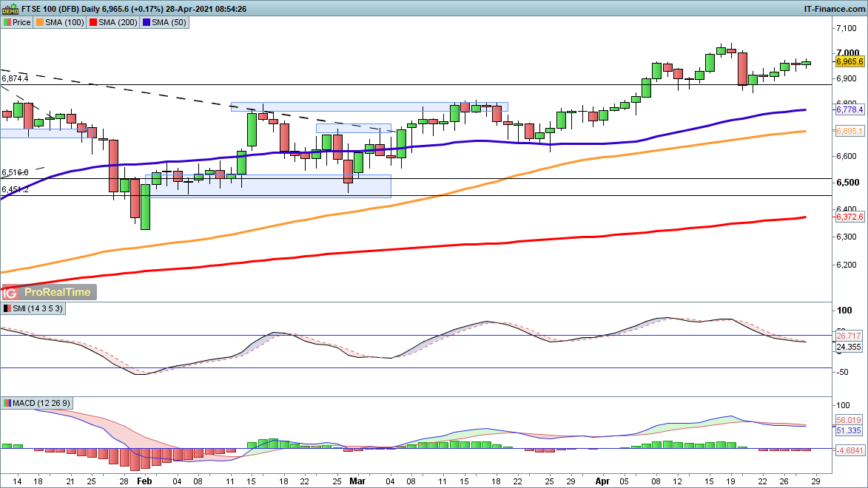Click the red 6,372.6 SMA value tag
The width and height of the screenshot is (868, 488).
850,217
